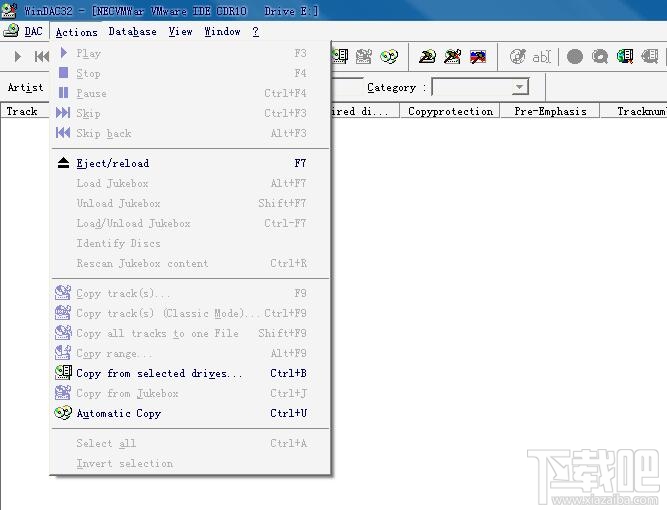Viewport: 667px width, 510px height.
Task: Click the WinDAC32 title bar app icon
Action: 9,11
